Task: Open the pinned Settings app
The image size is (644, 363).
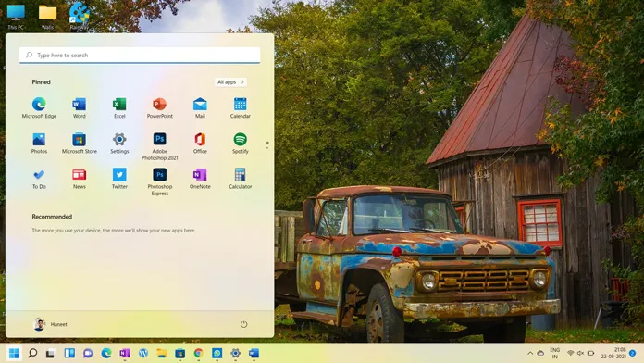Action: click(119, 143)
